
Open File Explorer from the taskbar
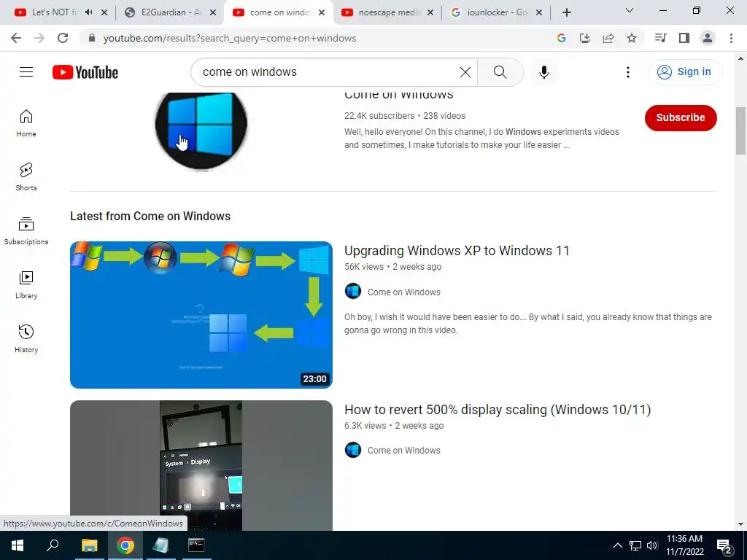pyautogui.click(x=89, y=545)
